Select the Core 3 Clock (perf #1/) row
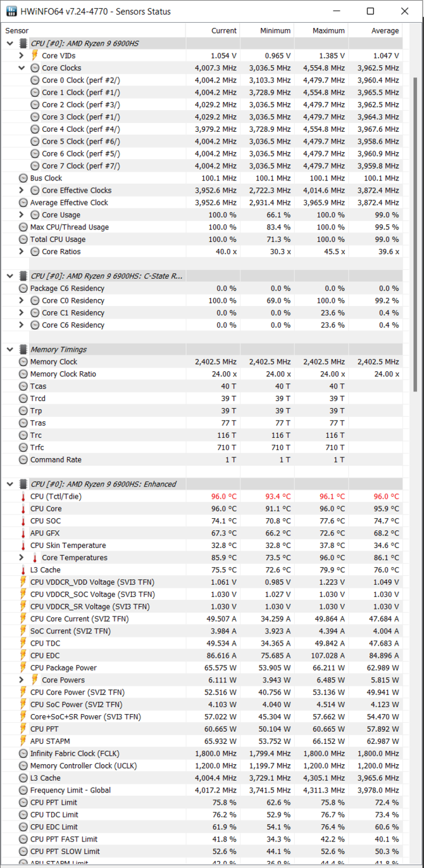This screenshot has width=424, height=868. 203,117
